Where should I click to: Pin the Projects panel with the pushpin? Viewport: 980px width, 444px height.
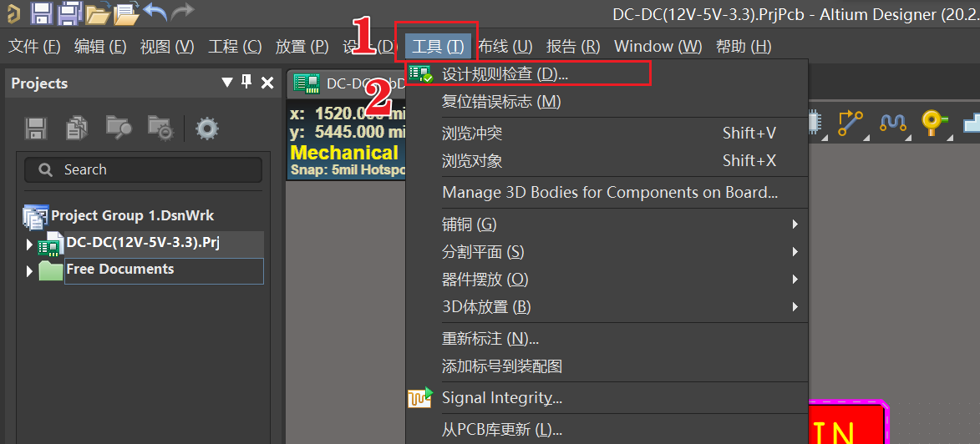pyautogui.click(x=246, y=82)
